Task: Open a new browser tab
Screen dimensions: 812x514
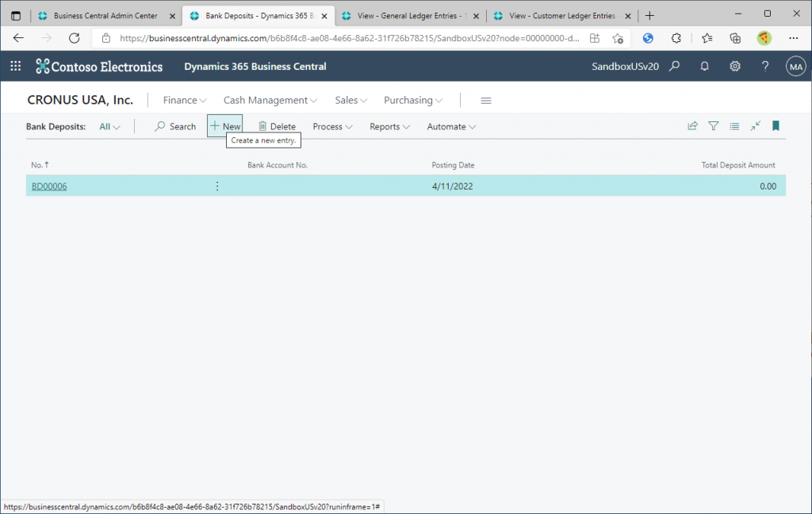Action: [x=649, y=16]
